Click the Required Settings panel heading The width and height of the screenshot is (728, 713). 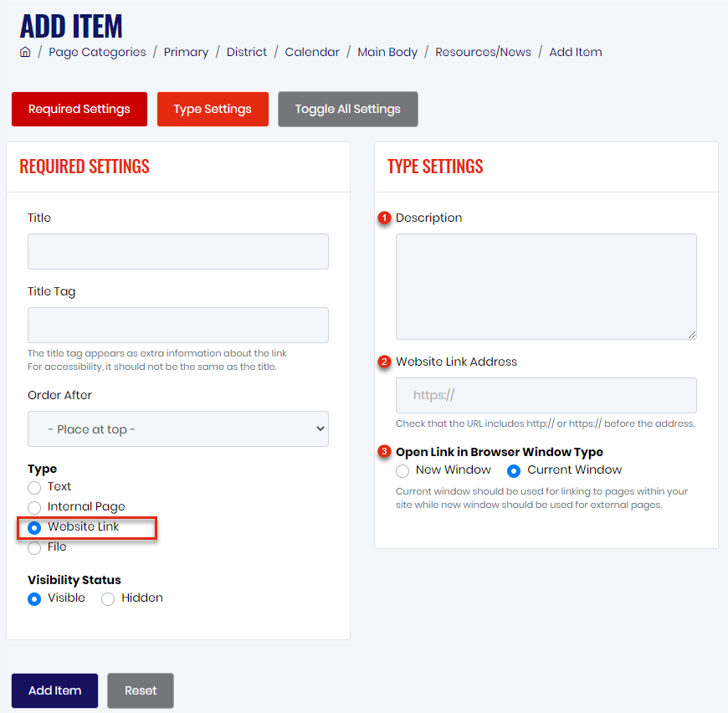pos(85,167)
